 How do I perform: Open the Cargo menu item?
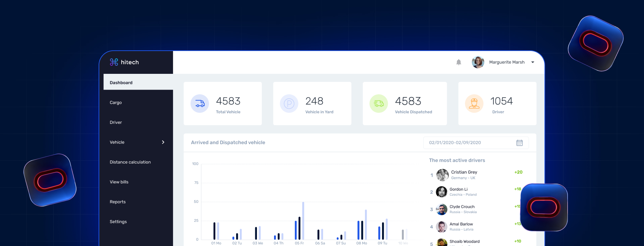point(116,102)
